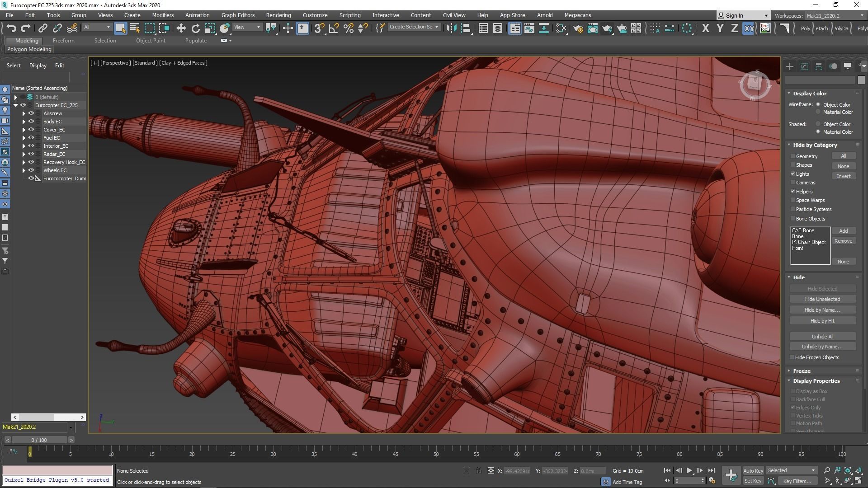The width and height of the screenshot is (868, 488).
Task: Open the Modify panel tab icon
Action: [804, 66]
